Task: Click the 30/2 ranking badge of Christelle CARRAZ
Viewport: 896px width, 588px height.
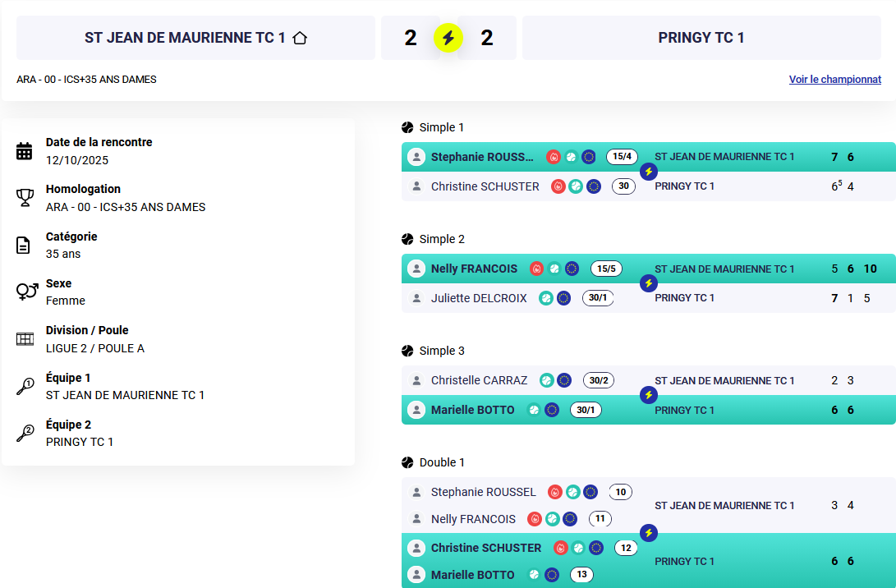Action: coord(599,380)
